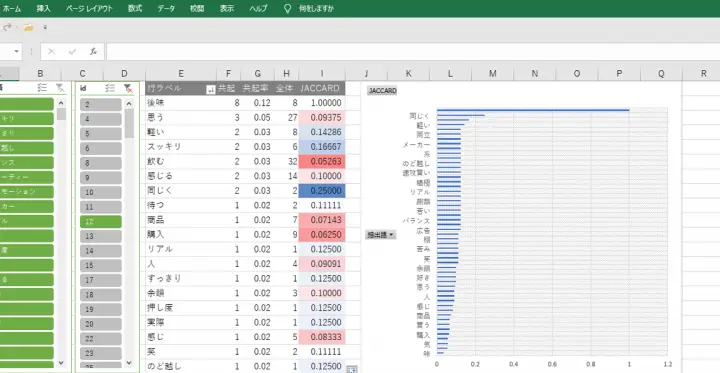Click the Enter checkmark icon in formula bar
Viewport: 720px width, 373px height.
click(72, 52)
